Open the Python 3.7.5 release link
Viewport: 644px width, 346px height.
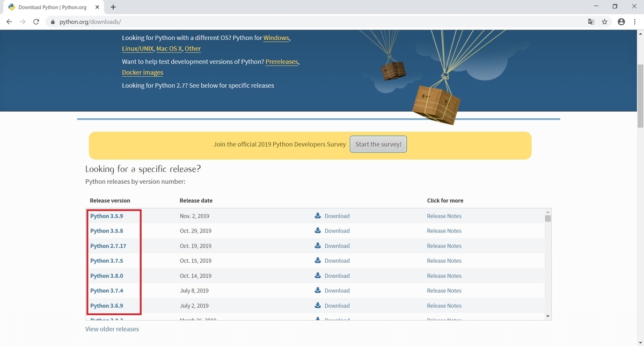click(x=106, y=261)
